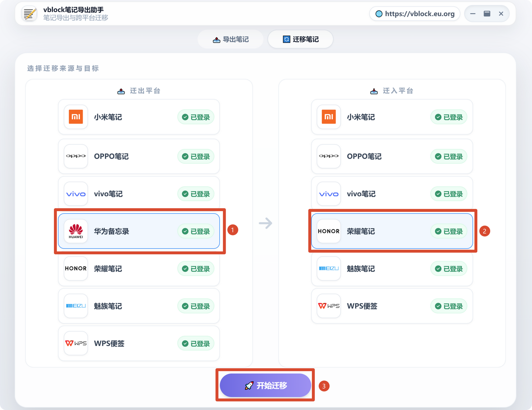Click the 笔记导出与跨平台迁移 subtitle text

(x=76, y=18)
